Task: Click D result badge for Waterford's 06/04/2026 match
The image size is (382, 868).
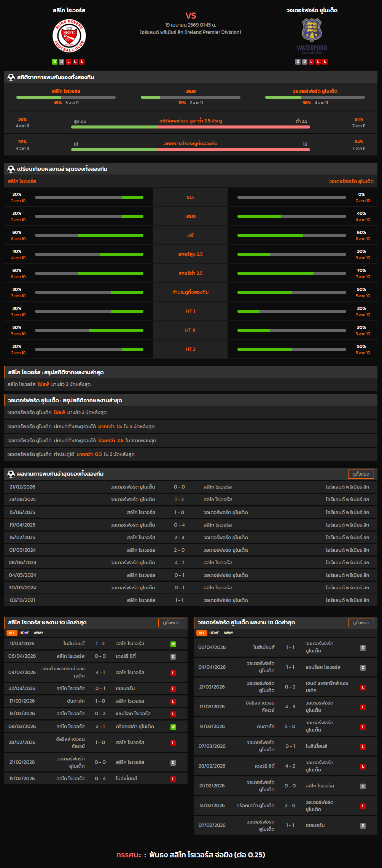Action: pos(363,648)
